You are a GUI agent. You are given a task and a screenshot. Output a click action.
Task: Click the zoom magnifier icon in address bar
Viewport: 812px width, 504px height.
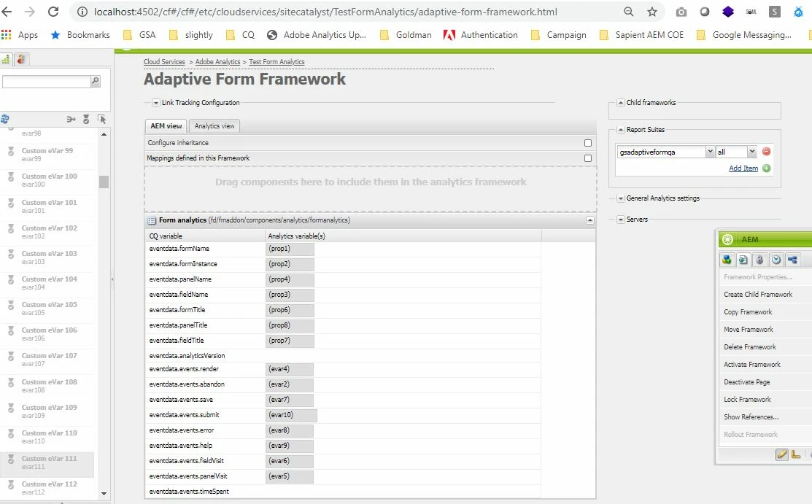(629, 12)
